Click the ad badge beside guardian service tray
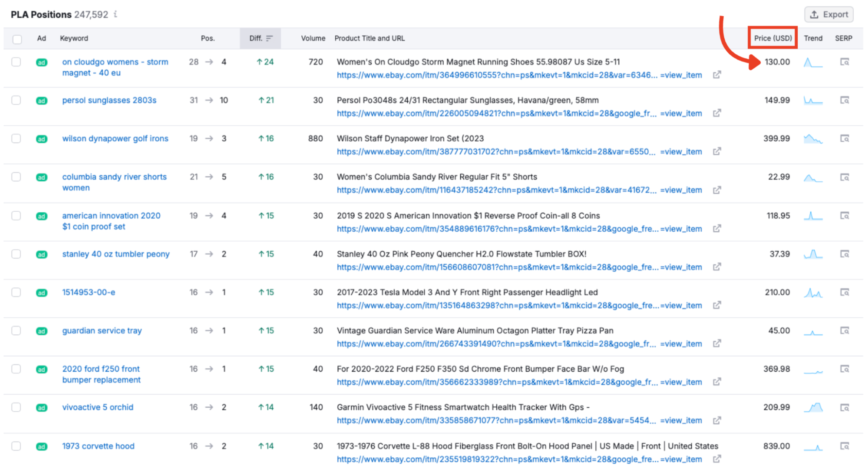 (x=41, y=331)
